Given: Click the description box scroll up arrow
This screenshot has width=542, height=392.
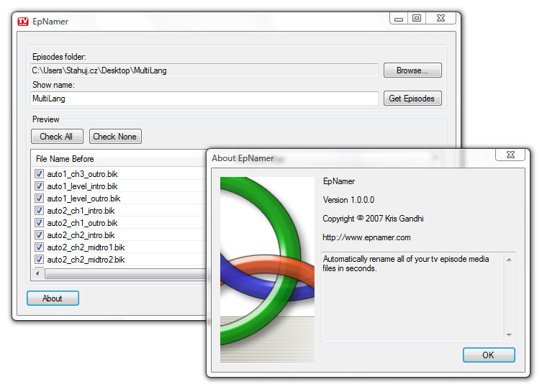Looking at the screenshot, I should pyautogui.click(x=509, y=260).
